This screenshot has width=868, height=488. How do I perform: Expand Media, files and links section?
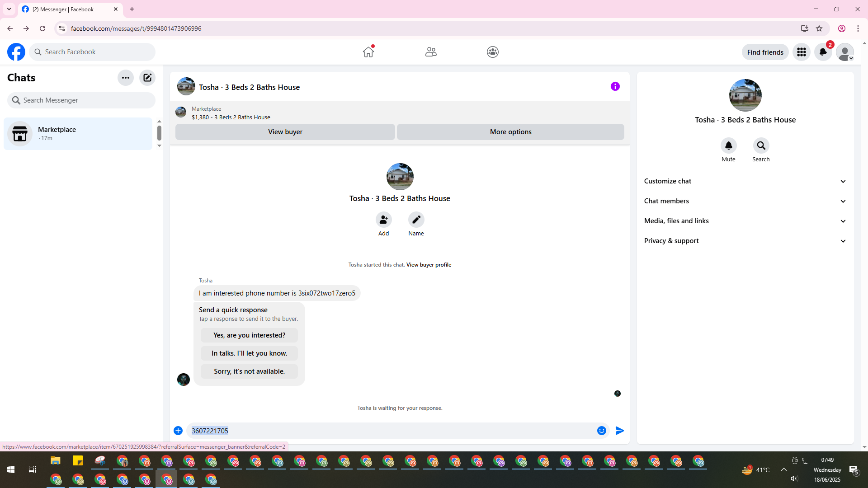[x=745, y=221]
